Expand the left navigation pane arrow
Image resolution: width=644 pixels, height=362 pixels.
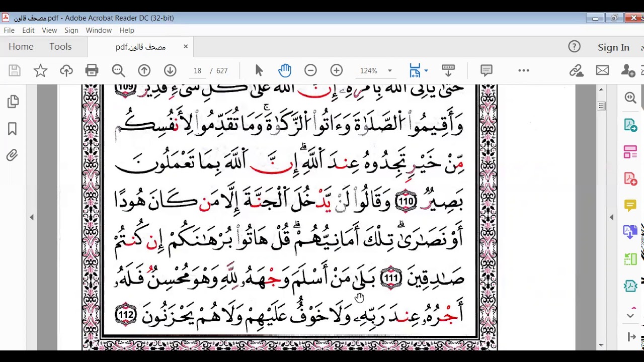[x=32, y=217]
